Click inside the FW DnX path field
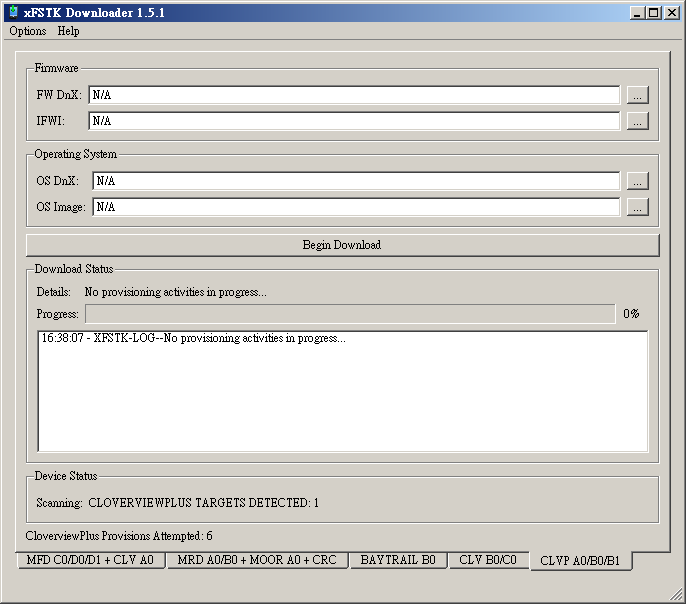 pyautogui.click(x=354, y=95)
